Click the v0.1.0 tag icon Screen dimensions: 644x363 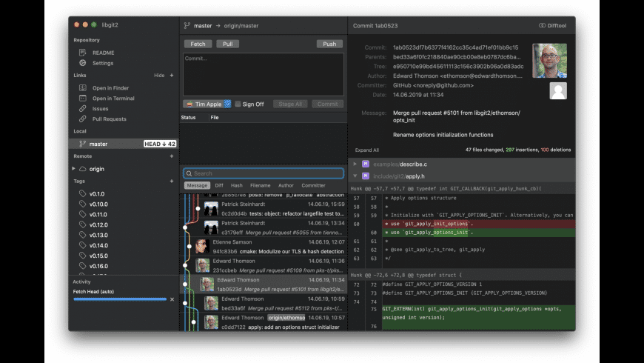(x=83, y=193)
